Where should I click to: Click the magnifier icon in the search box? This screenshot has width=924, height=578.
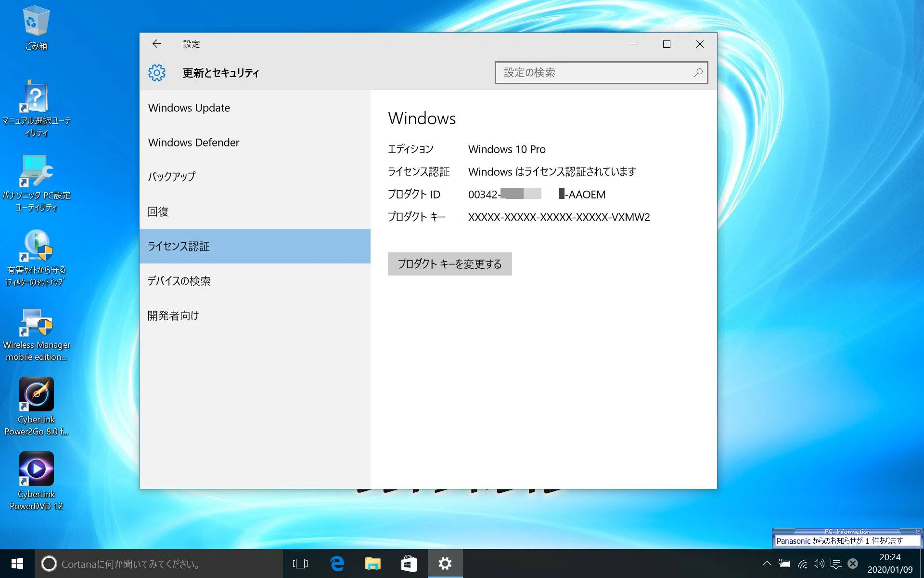pos(698,73)
